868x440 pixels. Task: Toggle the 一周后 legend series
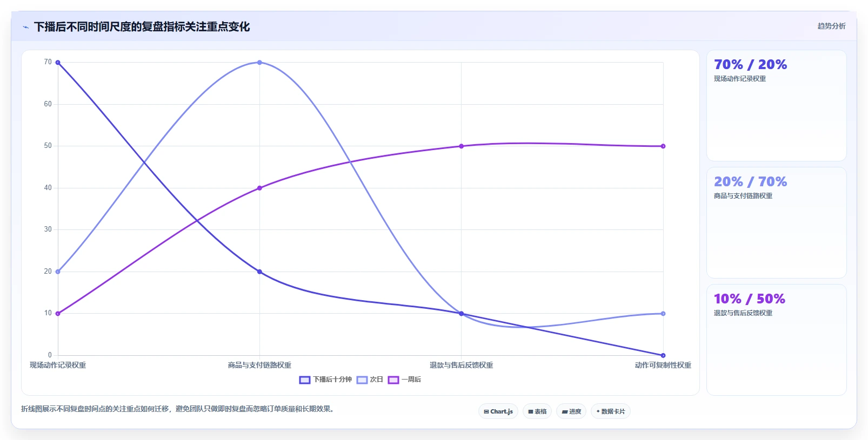point(404,380)
